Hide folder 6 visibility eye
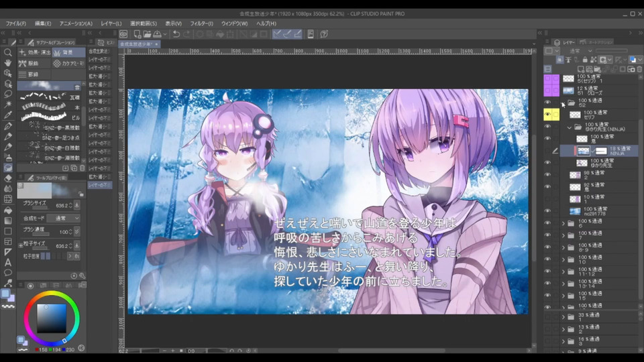Viewport: 644px width, 362px height. [x=547, y=223]
